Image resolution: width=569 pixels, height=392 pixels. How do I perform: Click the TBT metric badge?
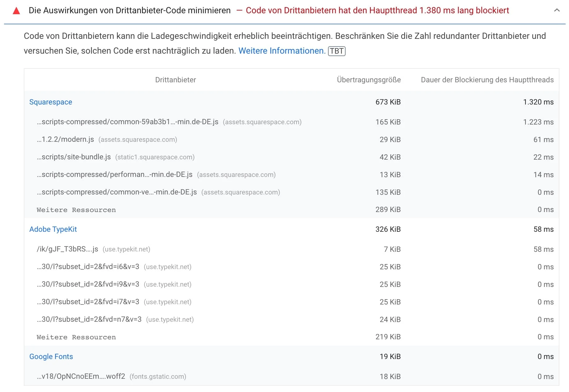click(x=336, y=51)
